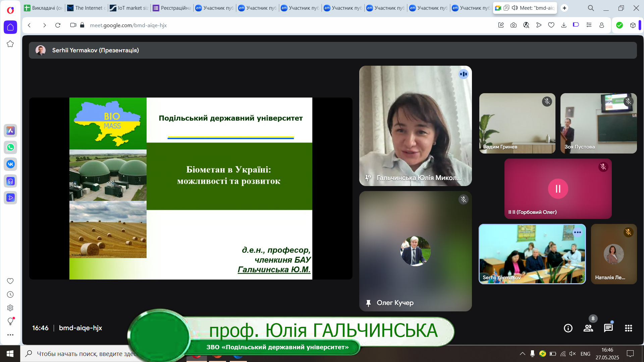The image size is (644, 362).
Task: Click the Windows taskbar search field
Action: pyautogui.click(x=77, y=354)
